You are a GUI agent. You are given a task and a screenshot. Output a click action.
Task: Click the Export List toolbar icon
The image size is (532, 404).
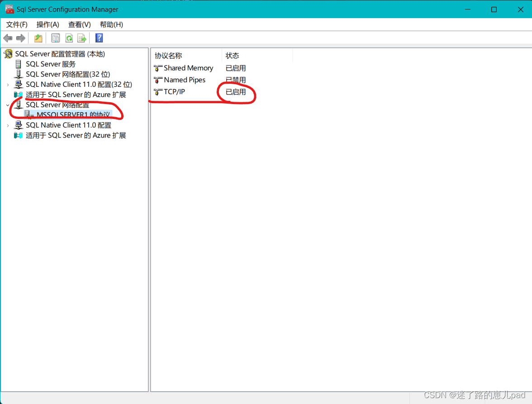82,38
